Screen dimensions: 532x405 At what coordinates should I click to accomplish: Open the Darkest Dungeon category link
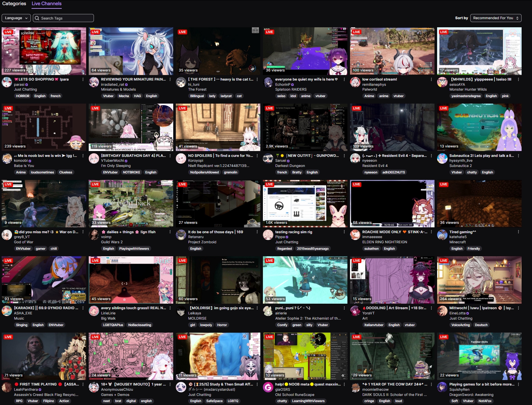(290, 166)
